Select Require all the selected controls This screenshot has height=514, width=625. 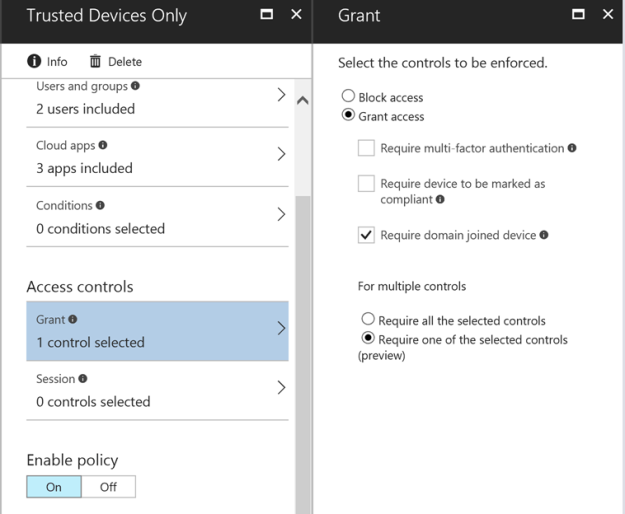(368, 320)
